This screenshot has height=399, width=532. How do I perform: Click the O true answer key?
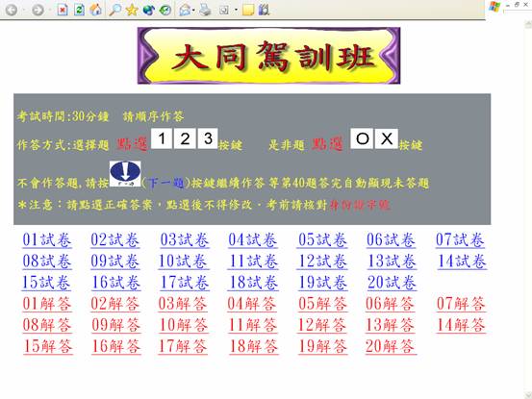coord(362,138)
